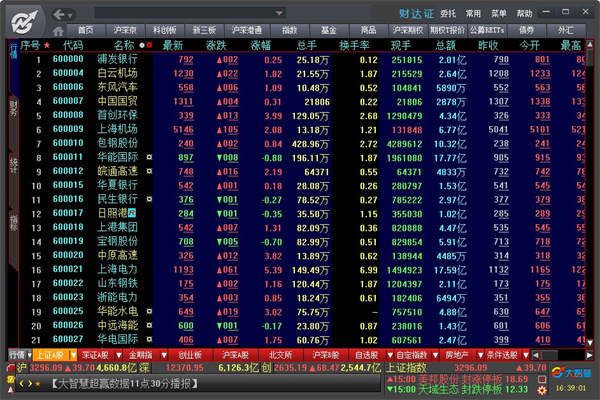Click the red square icon beside 名称 header
Image resolution: width=600 pixels, height=400 pixels.
click(149, 45)
